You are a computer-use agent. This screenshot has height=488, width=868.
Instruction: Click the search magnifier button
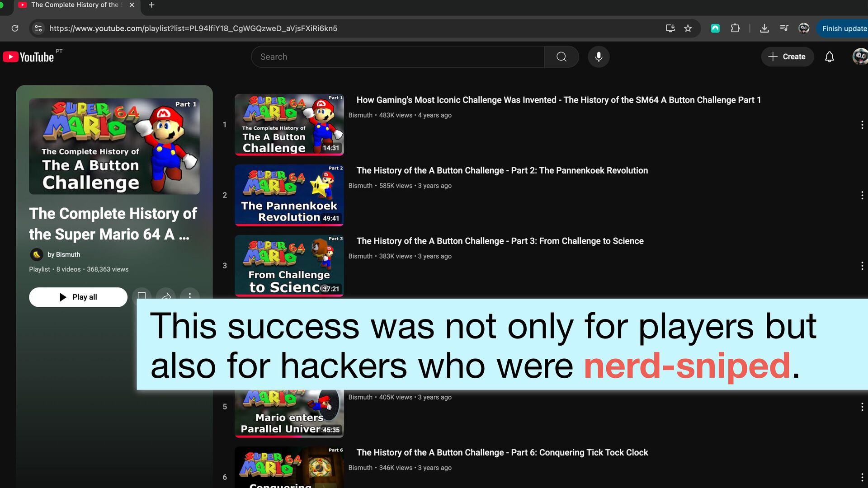coord(561,57)
